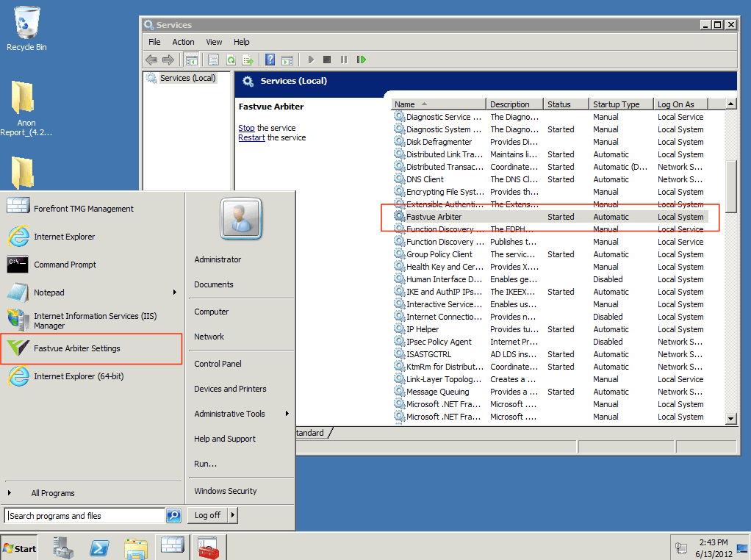Select the ISASTGCTRL service row

(x=550, y=354)
